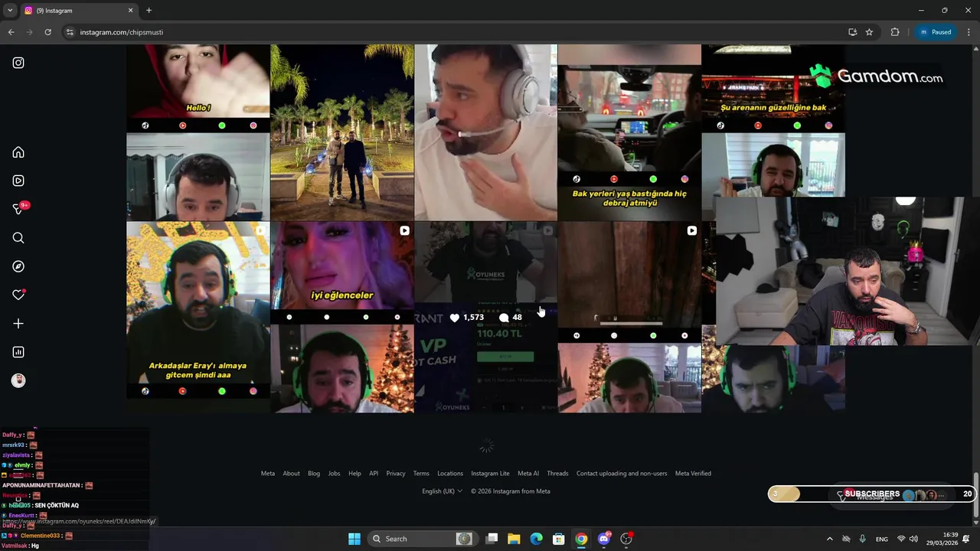Image resolution: width=980 pixels, height=551 pixels.
Task: Open the notification bell in the system tray
Action: point(967,539)
